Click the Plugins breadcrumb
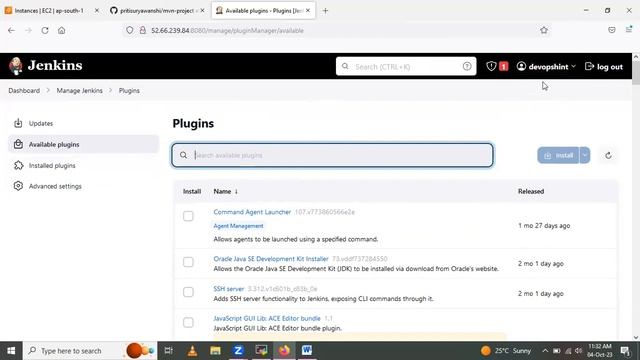 129,91
